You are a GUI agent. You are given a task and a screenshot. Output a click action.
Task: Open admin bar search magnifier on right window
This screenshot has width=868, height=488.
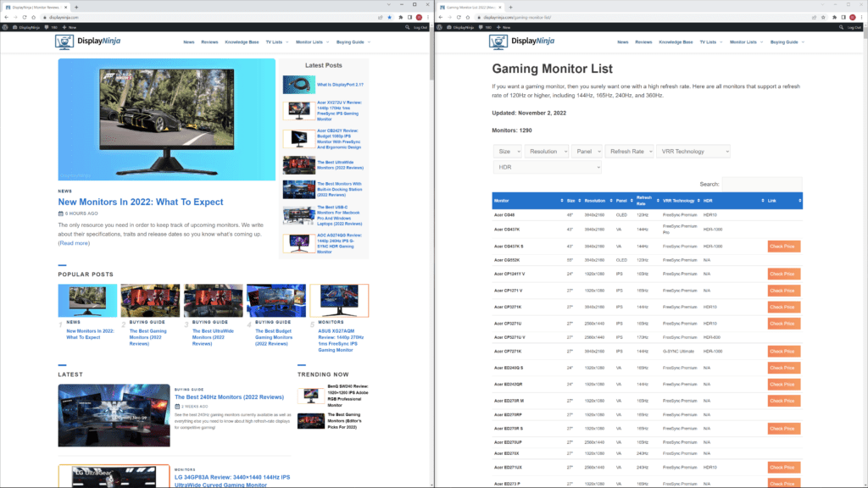842,27
